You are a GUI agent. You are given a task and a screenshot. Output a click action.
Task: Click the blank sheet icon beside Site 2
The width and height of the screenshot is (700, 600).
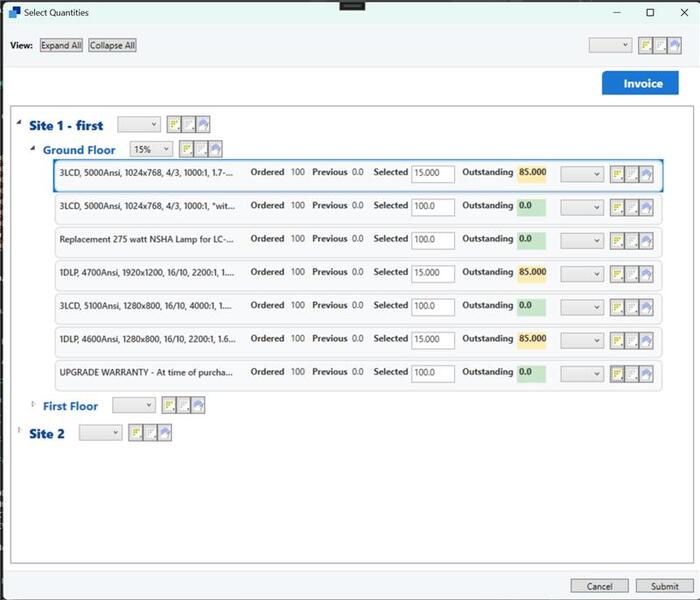click(x=150, y=432)
